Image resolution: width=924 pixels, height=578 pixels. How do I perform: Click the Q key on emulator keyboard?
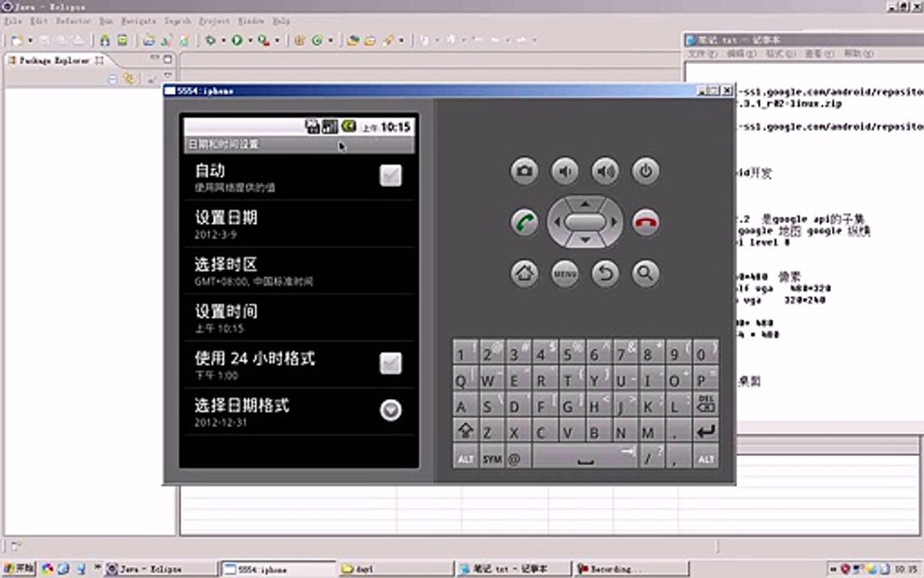[x=465, y=378]
